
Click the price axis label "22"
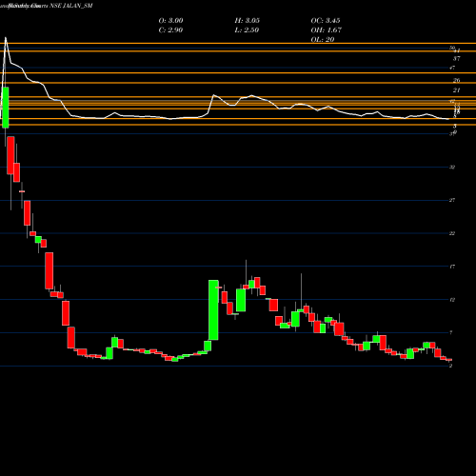click(452, 233)
